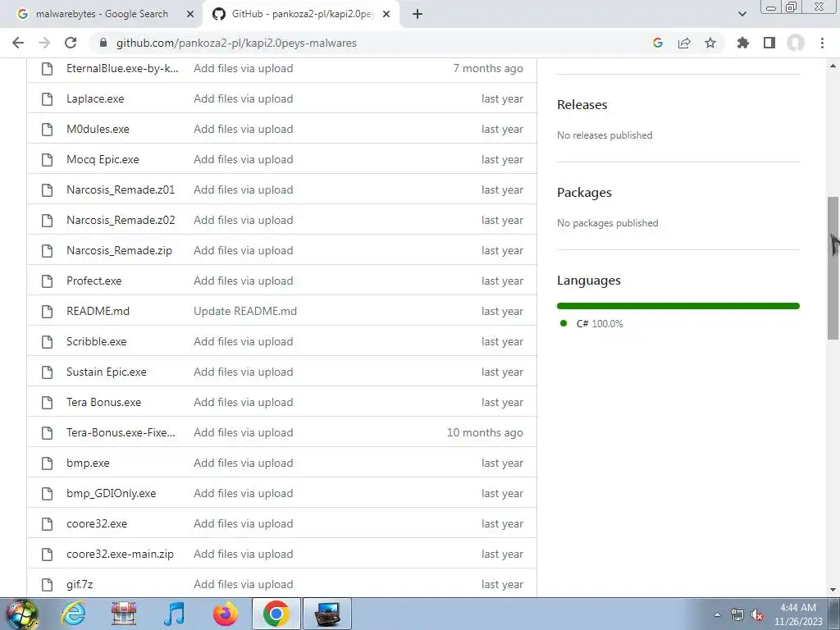Viewport: 840px width, 630px height.
Task: Open the media player music note icon
Action: click(174, 614)
